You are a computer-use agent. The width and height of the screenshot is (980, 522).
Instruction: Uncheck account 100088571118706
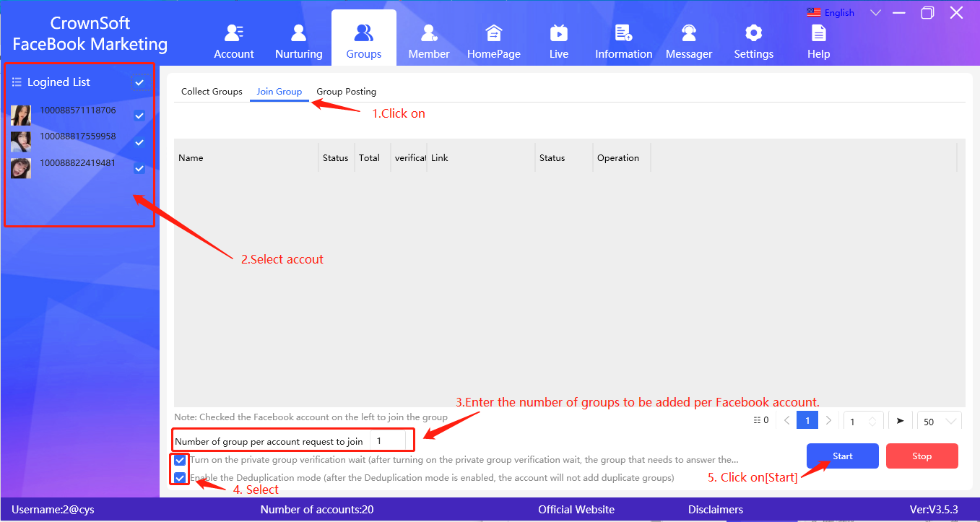139,116
